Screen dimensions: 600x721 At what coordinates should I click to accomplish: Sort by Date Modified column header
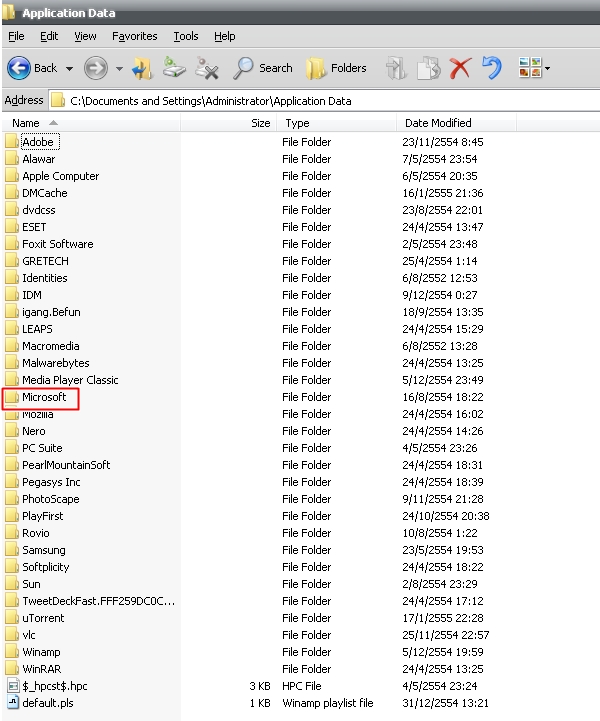tap(457, 123)
